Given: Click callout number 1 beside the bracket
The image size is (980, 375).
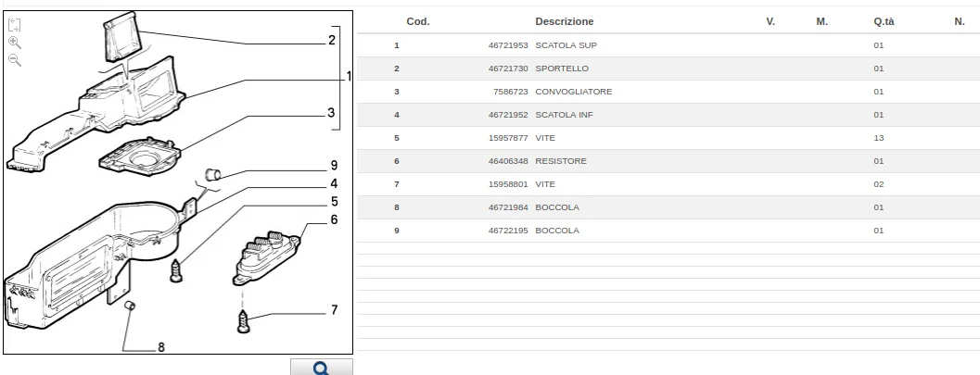Looking at the screenshot, I should pos(349,77).
